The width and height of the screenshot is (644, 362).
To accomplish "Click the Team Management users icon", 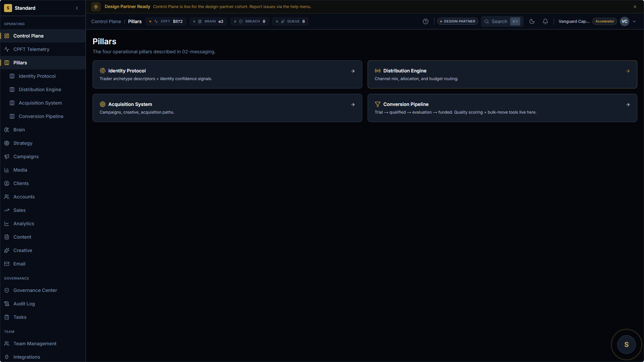I will [7, 344].
